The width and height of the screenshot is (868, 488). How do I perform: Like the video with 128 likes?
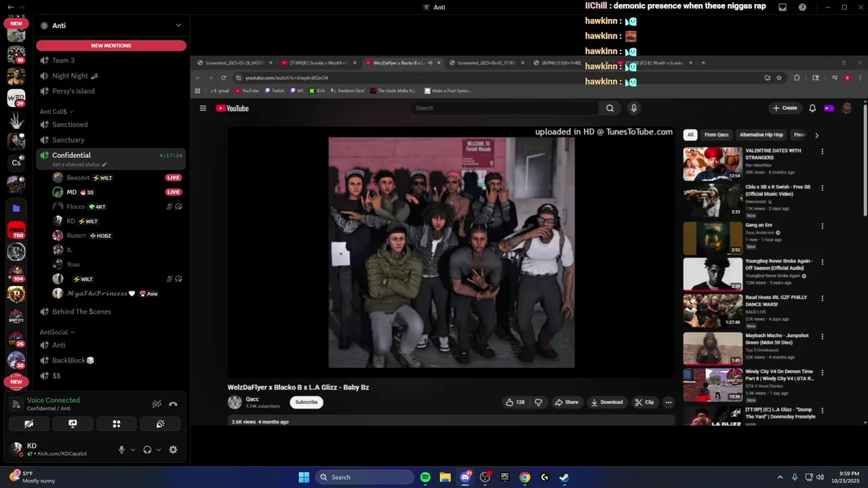point(515,402)
